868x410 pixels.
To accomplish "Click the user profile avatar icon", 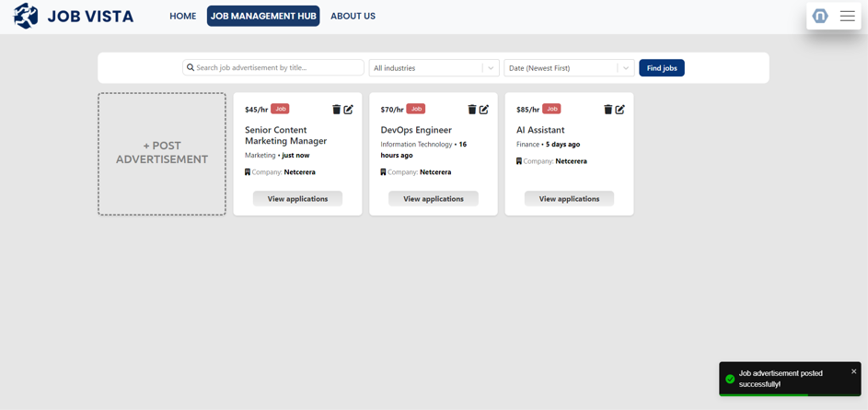I will (x=820, y=16).
